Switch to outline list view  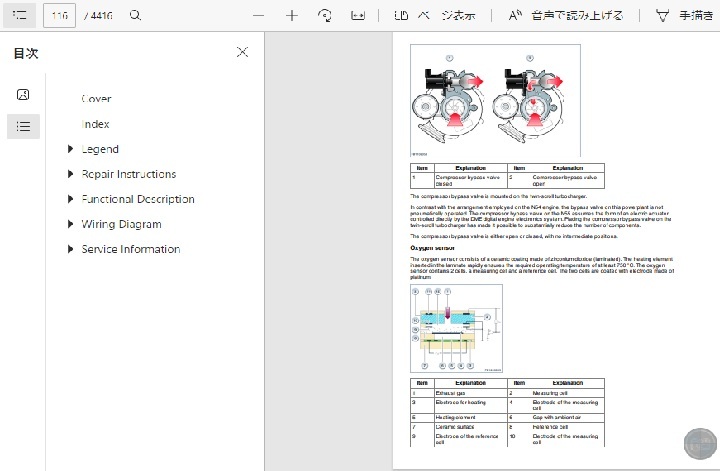[x=23, y=126]
